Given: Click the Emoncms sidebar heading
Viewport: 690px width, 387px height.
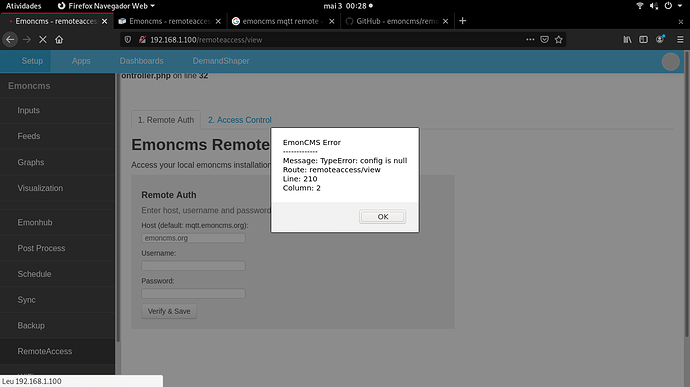Looking at the screenshot, I should tap(29, 86).
